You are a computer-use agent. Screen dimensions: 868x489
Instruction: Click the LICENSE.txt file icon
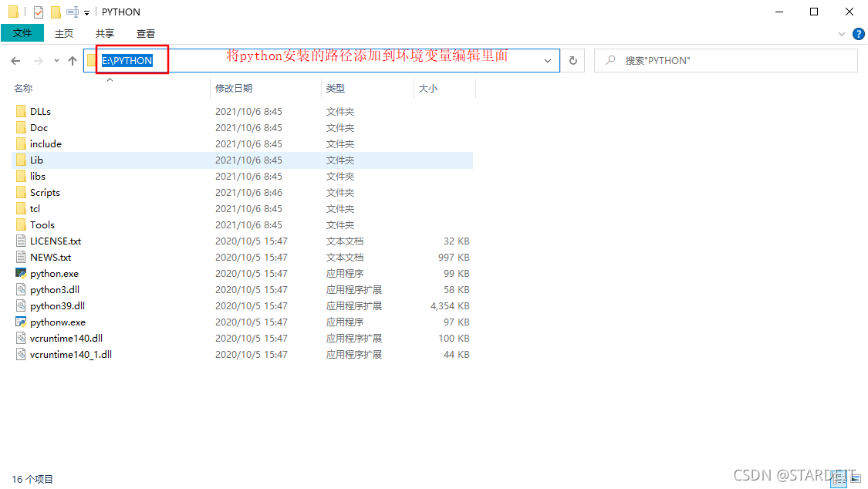pos(21,241)
